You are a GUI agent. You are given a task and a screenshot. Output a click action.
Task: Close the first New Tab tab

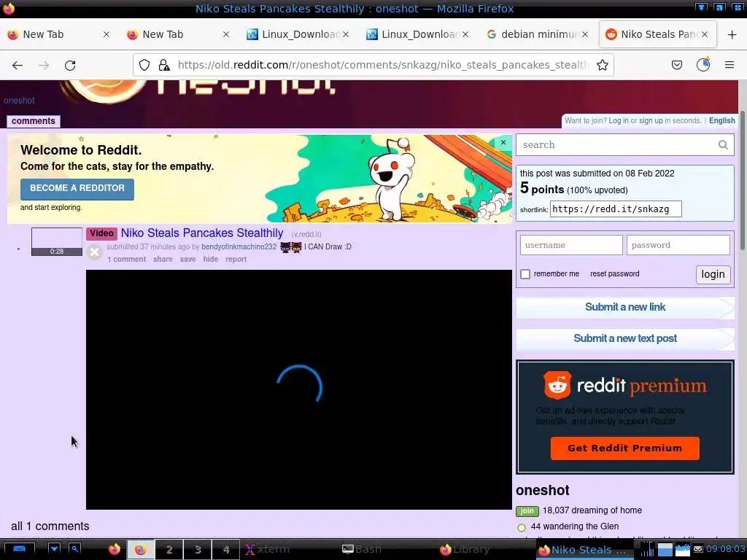click(107, 34)
